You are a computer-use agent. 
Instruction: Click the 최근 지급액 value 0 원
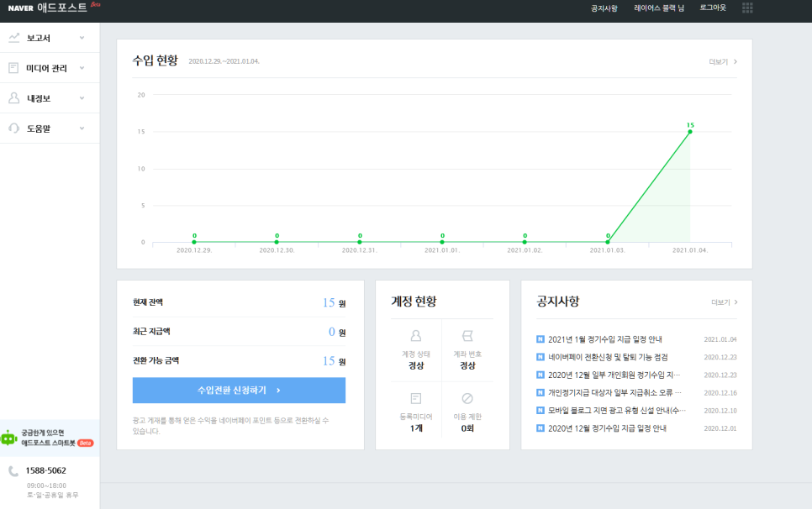point(337,332)
